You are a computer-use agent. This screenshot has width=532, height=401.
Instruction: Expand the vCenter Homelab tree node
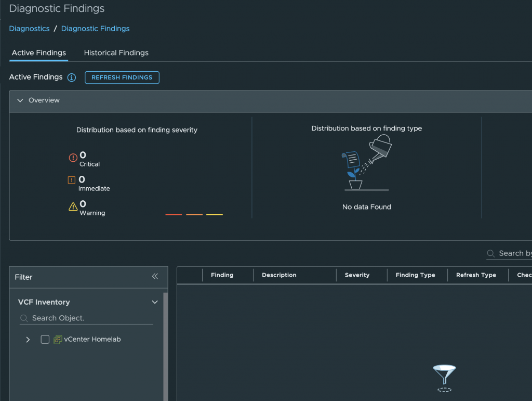tap(28, 340)
